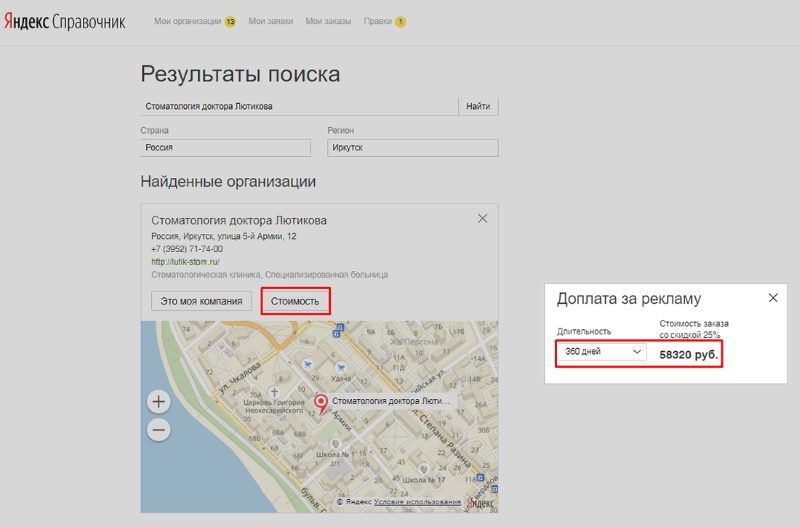Click Это моя компания button
The height and width of the screenshot is (527, 800).
coord(202,301)
